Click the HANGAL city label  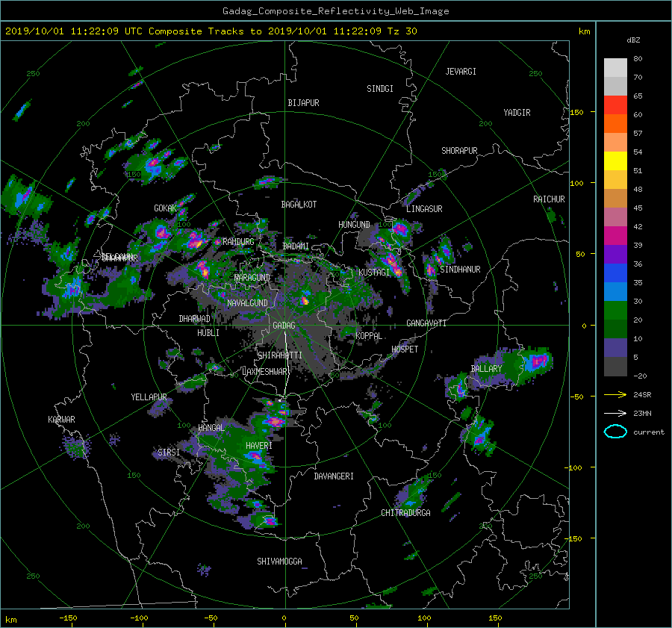211,428
